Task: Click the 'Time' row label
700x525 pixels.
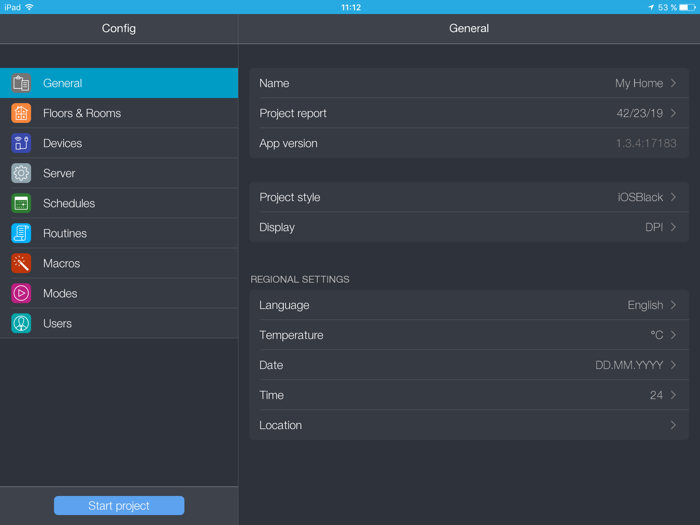Action: [x=271, y=395]
